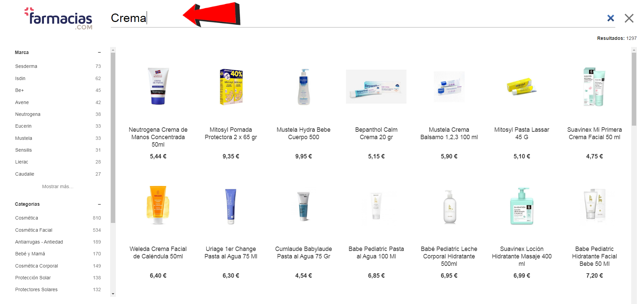Close the search overlay with grey X
This screenshot has height=304, width=644.
pos(629,18)
